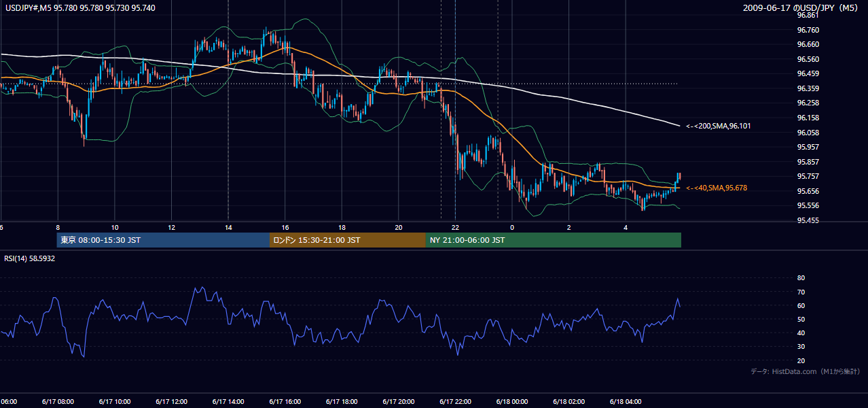Click price level 96.861 on price axis
Image resolution: width=868 pixels, height=408 pixels.
point(808,15)
